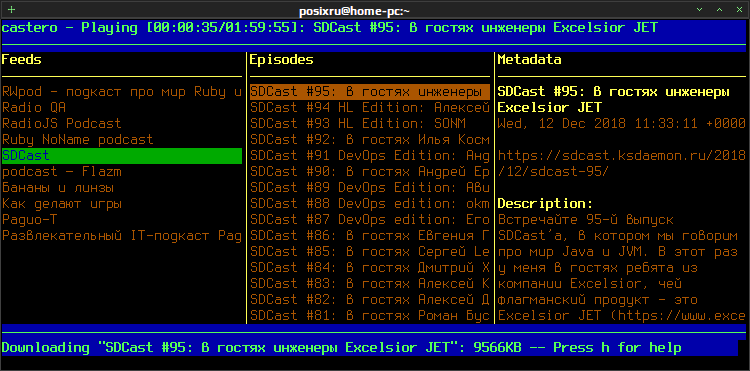This screenshot has height=371, width=750.
Task: Select episode SDCast #92
Action: click(370, 140)
